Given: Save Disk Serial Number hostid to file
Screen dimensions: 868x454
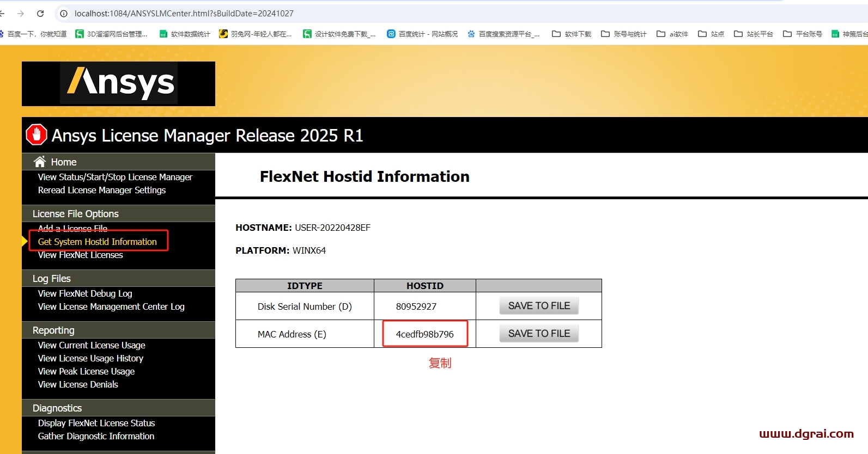Looking at the screenshot, I should (x=539, y=306).
